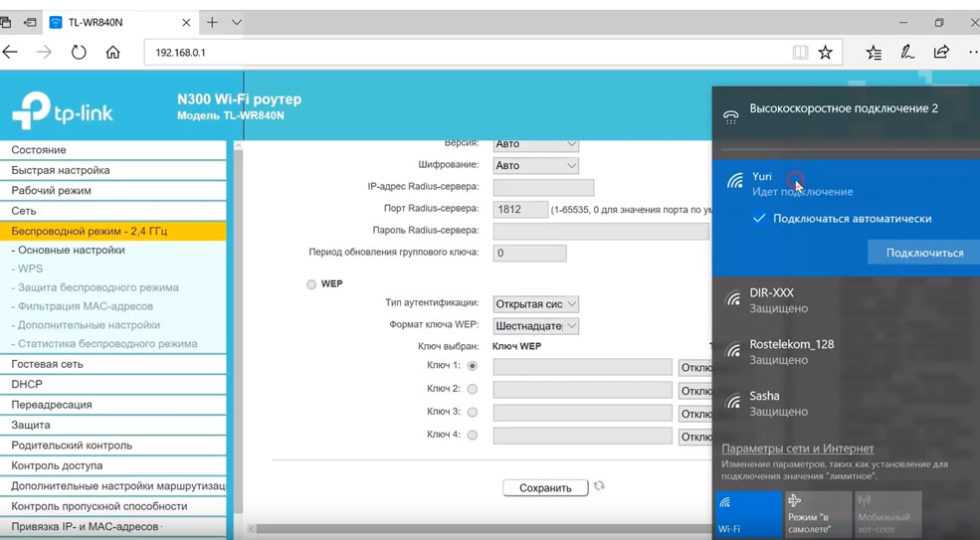Click the Порт Radius-сервера input field

pos(520,209)
